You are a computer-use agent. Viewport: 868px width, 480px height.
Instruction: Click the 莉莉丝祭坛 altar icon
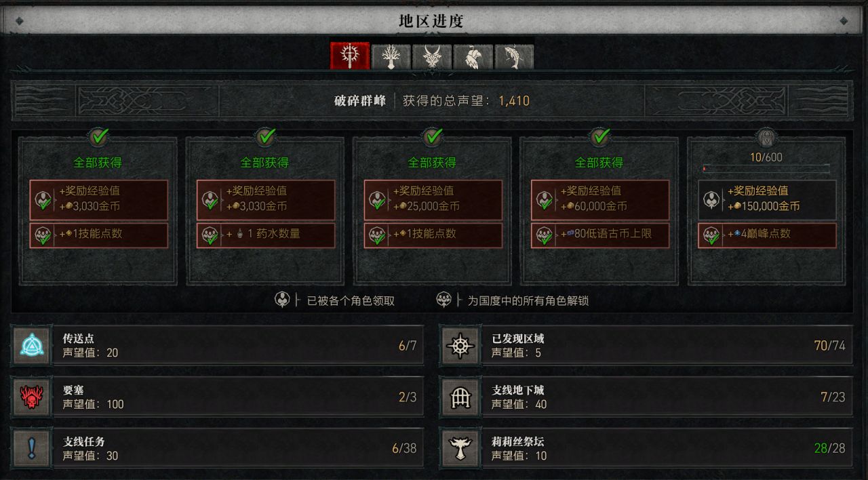pyautogui.click(x=460, y=448)
